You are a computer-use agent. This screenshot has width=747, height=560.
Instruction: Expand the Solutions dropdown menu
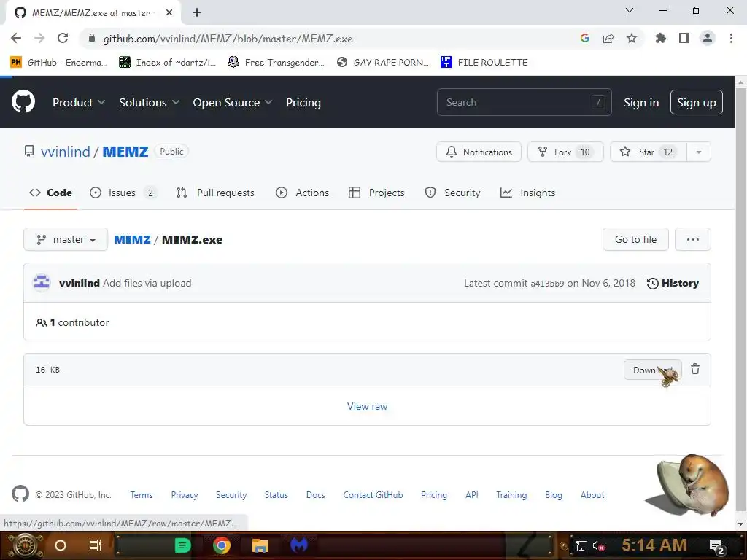pos(149,102)
